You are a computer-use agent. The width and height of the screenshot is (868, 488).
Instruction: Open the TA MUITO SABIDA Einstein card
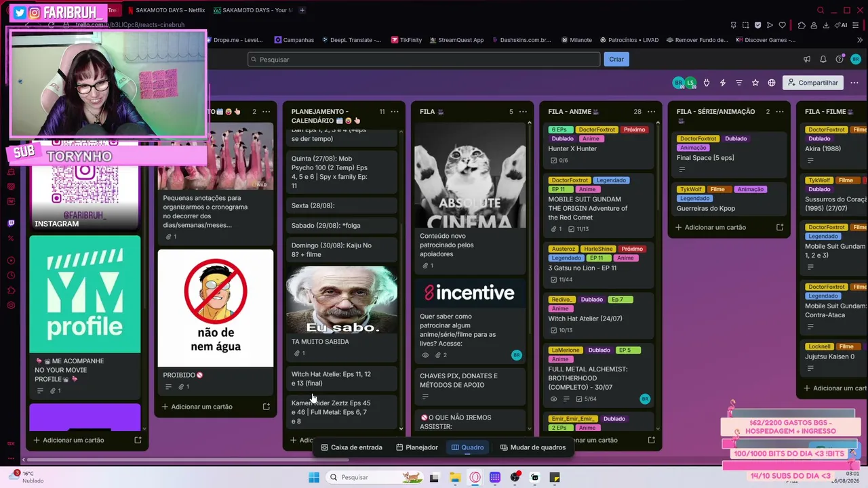[341, 312]
